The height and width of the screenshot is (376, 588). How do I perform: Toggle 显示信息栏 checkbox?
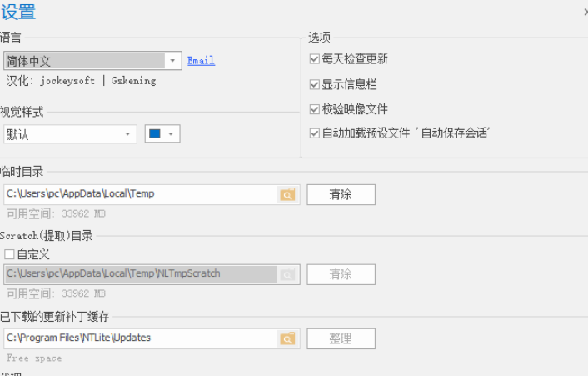pos(314,84)
